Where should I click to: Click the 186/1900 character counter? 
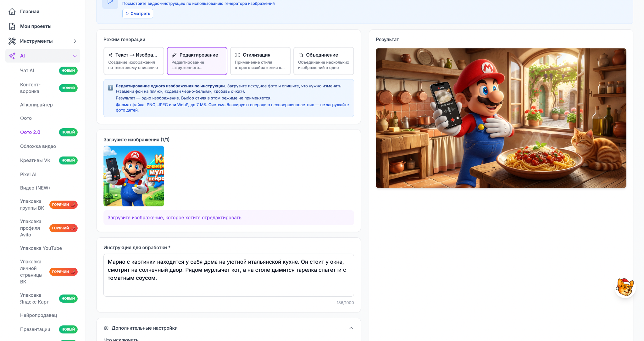[x=345, y=303]
